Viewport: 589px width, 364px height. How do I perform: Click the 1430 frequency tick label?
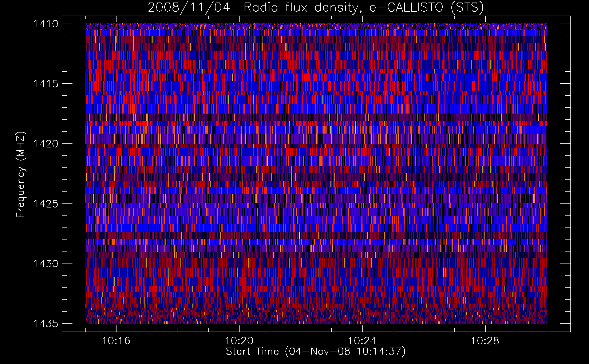(46, 264)
